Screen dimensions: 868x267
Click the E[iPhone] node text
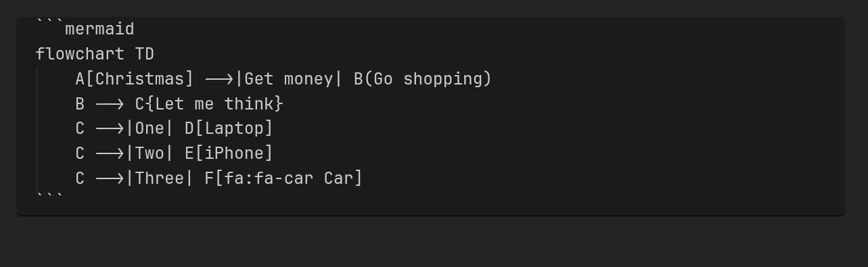(x=229, y=153)
